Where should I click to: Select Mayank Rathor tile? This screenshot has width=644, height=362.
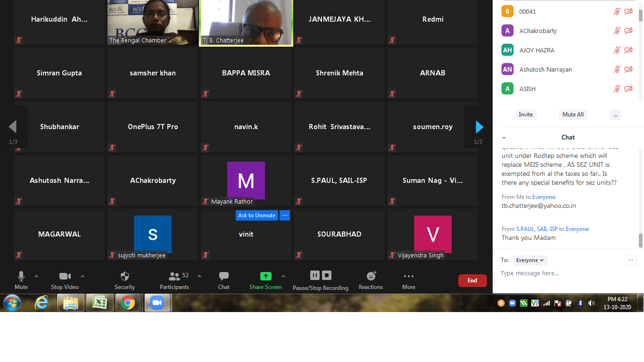pyautogui.click(x=246, y=181)
